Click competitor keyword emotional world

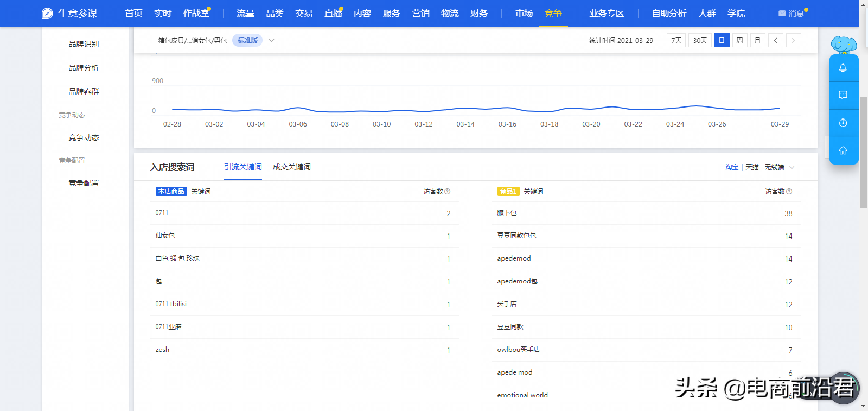522,395
